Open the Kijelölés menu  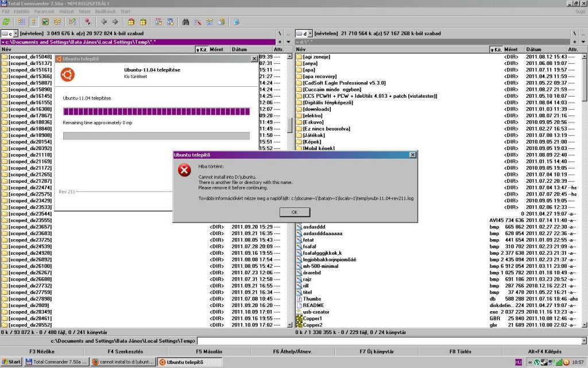click(21, 11)
